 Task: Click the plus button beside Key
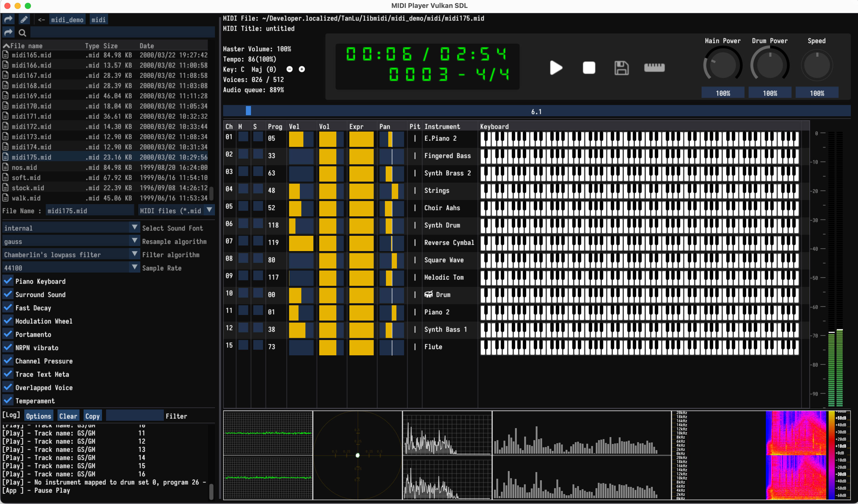coord(302,69)
